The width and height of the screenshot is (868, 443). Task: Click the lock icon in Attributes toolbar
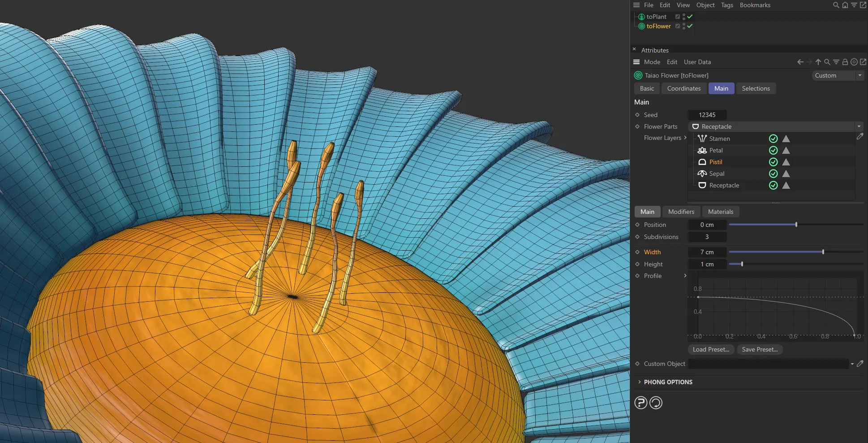pyautogui.click(x=845, y=62)
